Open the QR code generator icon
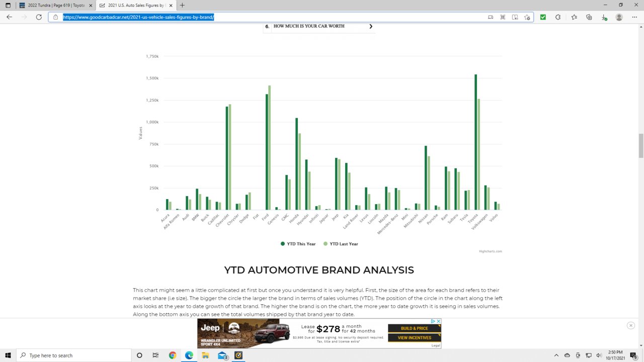 point(503,17)
